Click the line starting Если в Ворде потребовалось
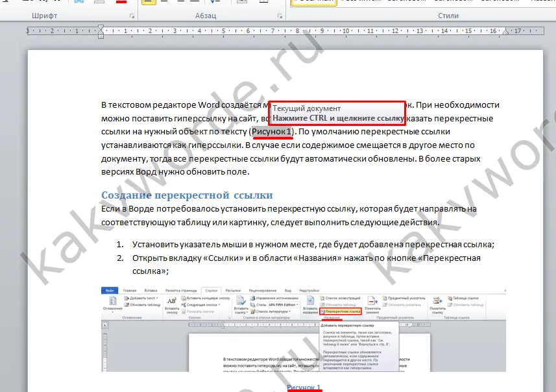Viewport: 556px width, 392px height. click(289, 209)
